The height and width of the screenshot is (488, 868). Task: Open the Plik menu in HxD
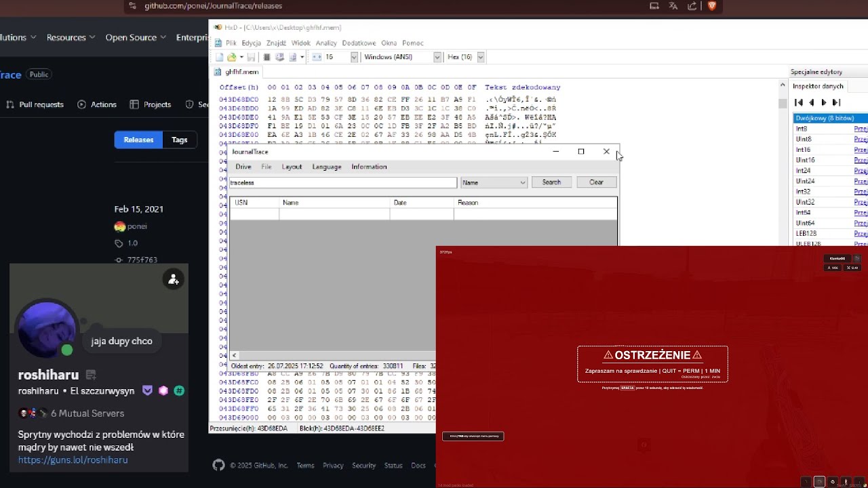(231, 43)
